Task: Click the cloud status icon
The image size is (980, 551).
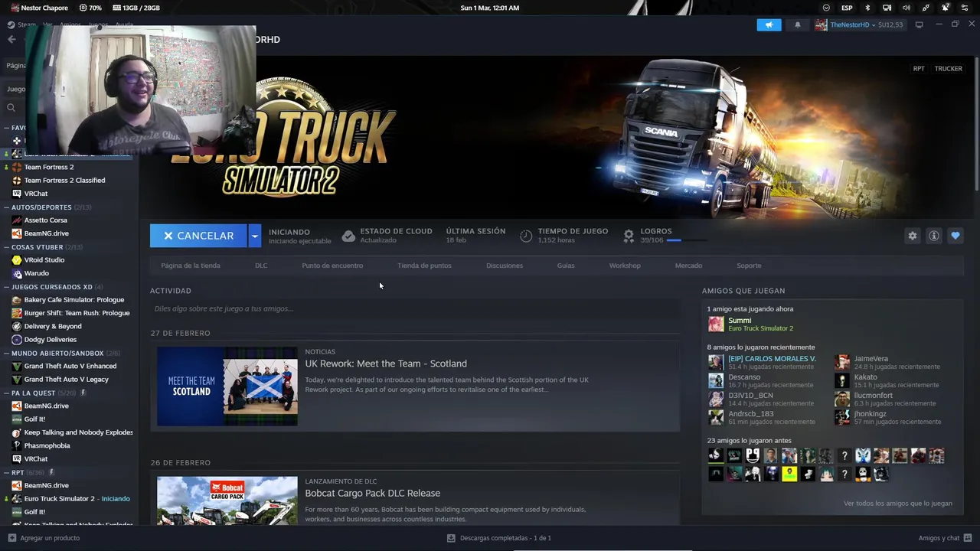Action: [x=348, y=236]
